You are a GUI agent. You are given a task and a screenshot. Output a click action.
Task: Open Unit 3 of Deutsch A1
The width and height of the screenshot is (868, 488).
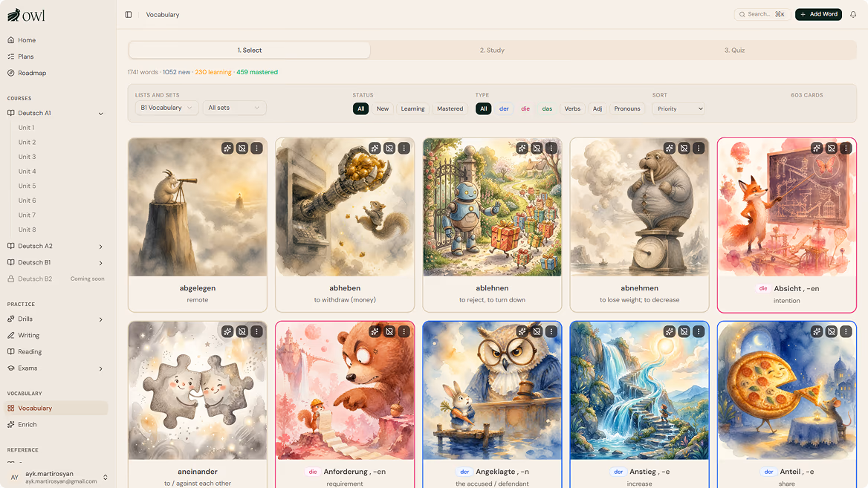[27, 157]
